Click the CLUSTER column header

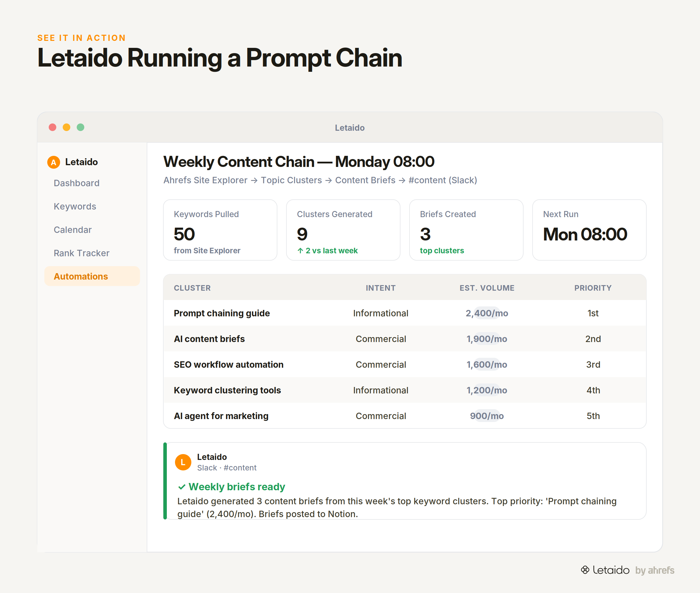192,288
